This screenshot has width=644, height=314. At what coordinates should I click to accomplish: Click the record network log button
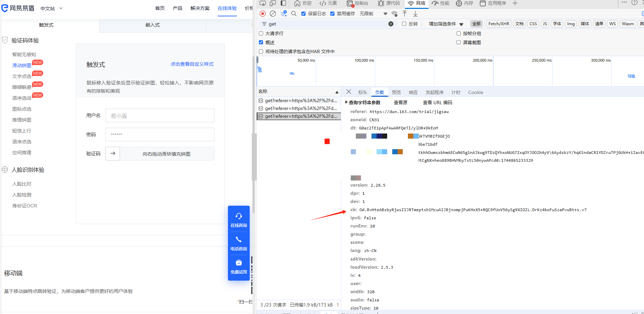[262, 14]
